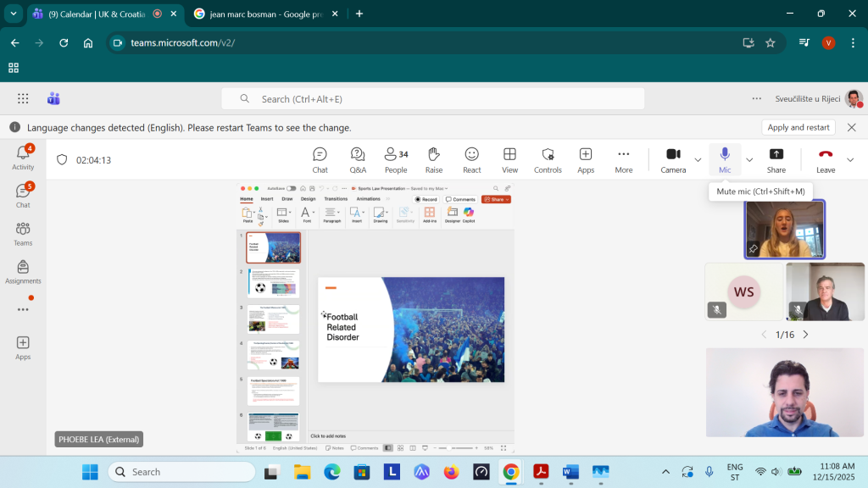The height and width of the screenshot is (488, 868).
Task: Open the React emoji menu
Action: click(471, 159)
